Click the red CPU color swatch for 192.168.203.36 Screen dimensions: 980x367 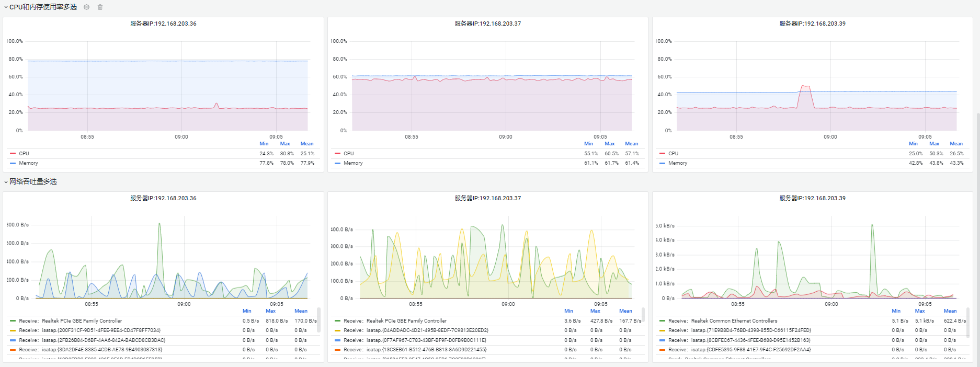coord(13,154)
